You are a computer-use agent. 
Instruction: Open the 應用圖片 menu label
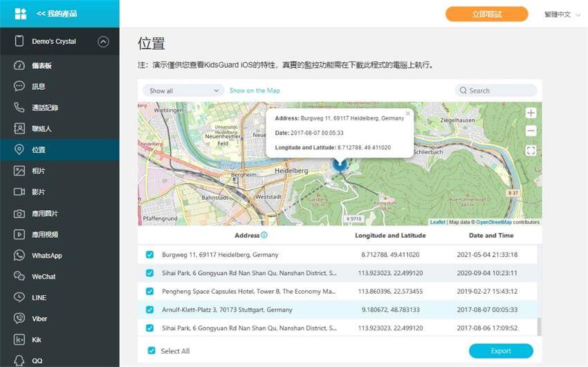(45, 214)
